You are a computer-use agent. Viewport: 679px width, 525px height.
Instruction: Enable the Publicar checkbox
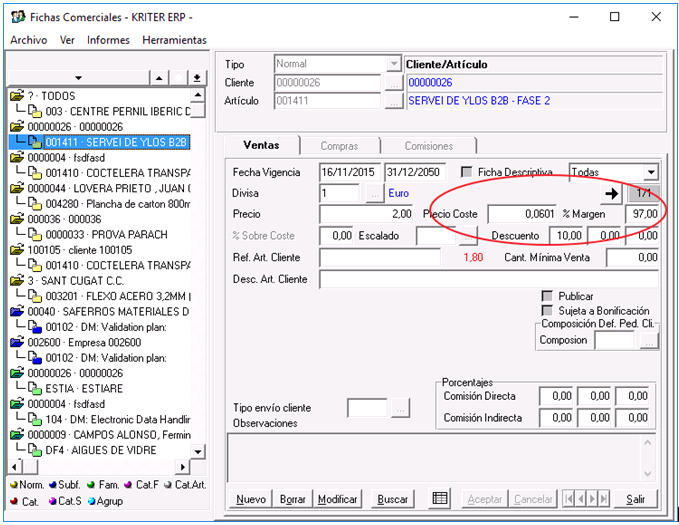547,297
